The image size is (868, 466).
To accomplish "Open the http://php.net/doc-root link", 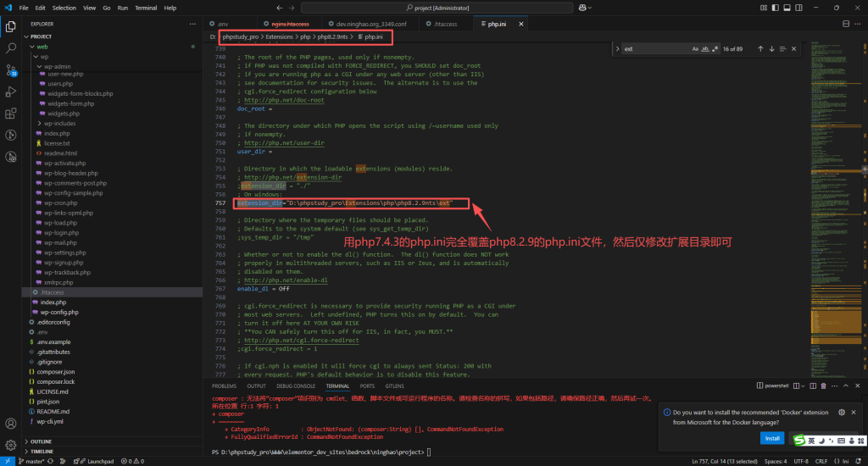I will [270, 100].
